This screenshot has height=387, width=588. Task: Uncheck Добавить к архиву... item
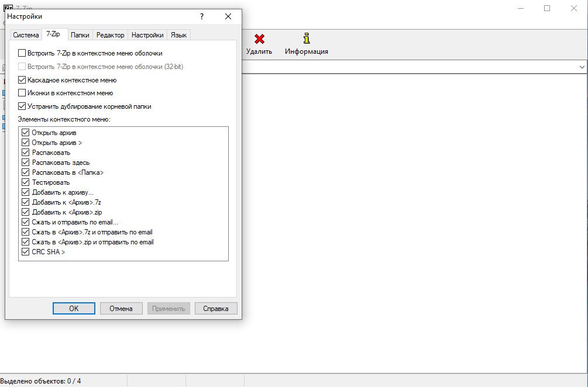pyautogui.click(x=26, y=192)
